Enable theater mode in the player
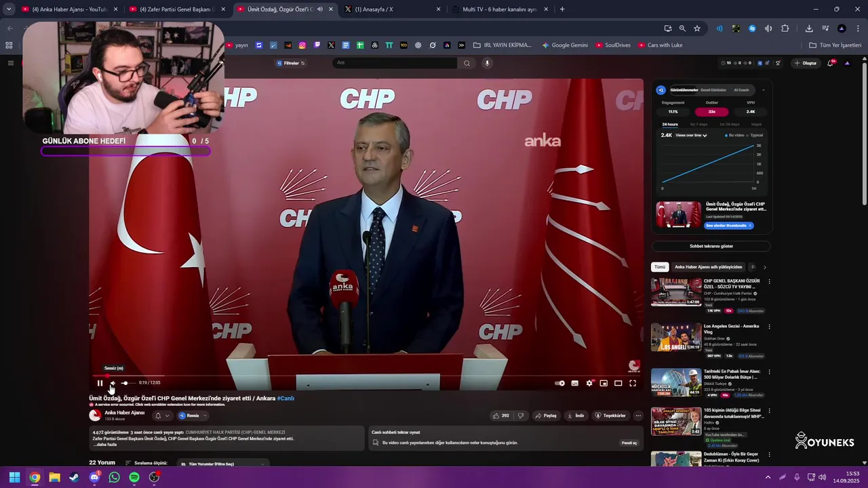Screen dimensions: 868x488 click(x=618, y=383)
